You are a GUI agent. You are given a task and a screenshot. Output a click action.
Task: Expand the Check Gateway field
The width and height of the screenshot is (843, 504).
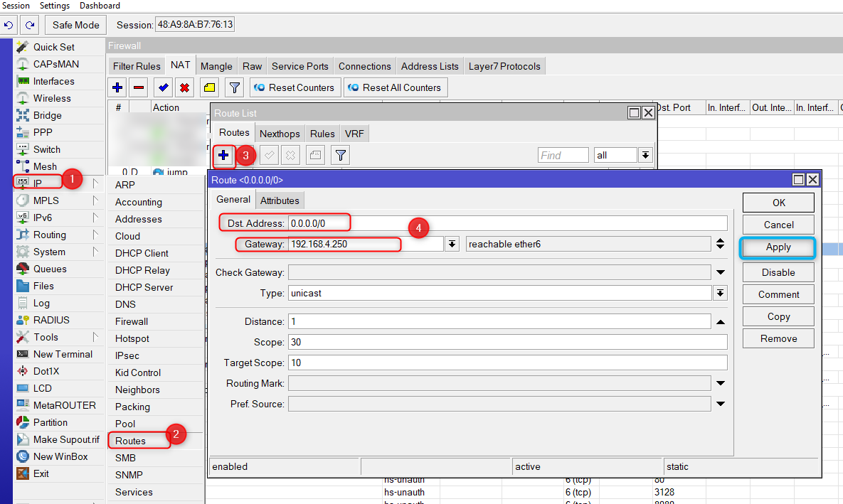(720, 272)
